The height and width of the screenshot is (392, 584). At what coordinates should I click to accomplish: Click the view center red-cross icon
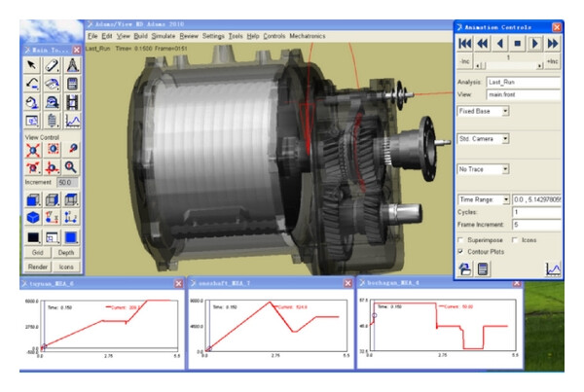[33, 150]
